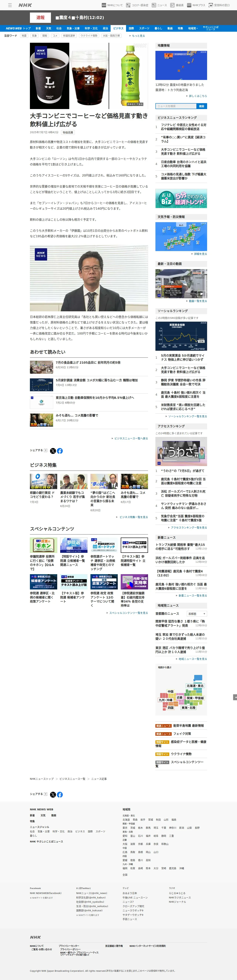Open コロナ・感染症 header icon link

tap(137, 5)
